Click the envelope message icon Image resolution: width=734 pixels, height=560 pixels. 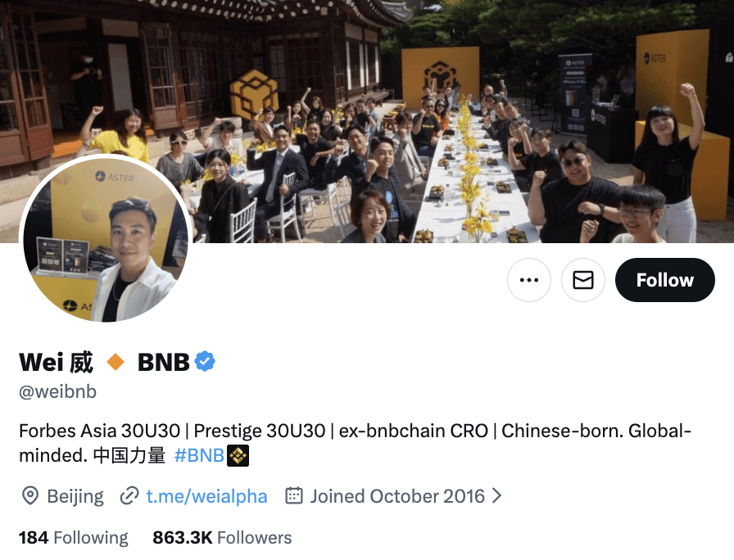tap(583, 280)
